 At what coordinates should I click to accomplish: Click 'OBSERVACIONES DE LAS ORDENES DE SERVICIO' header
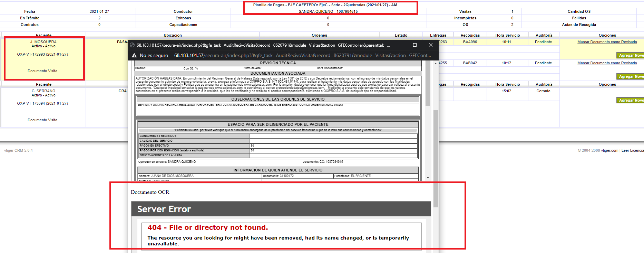[x=278, y=99]
